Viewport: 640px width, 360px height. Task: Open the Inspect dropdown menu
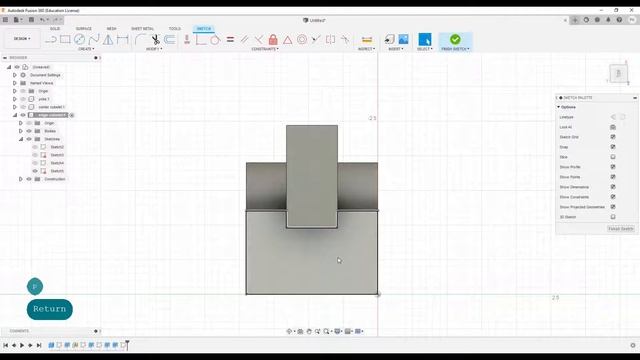tap(366, 49)
